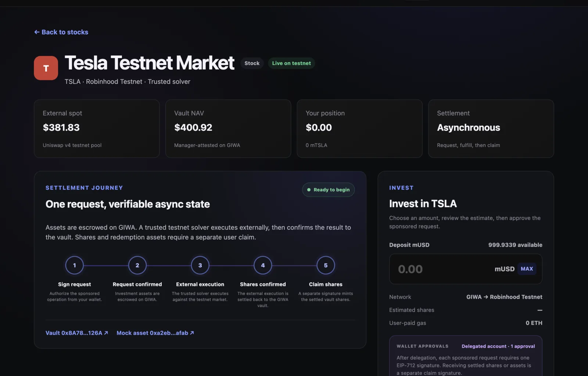The width and height of the screenshot is (588, 376).
Task: Click the Manager-attested on GIWA text
Action: click(207, 145)
